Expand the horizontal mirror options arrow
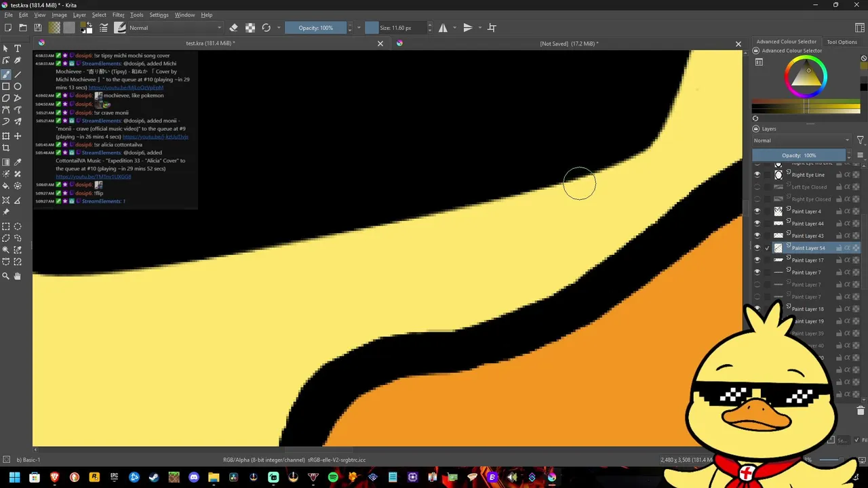This screenshot has width=868, height=488. point(454,28)
